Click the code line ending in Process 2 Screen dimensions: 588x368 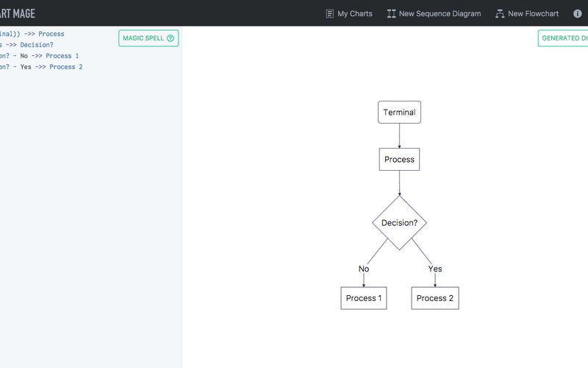point(41,67)
